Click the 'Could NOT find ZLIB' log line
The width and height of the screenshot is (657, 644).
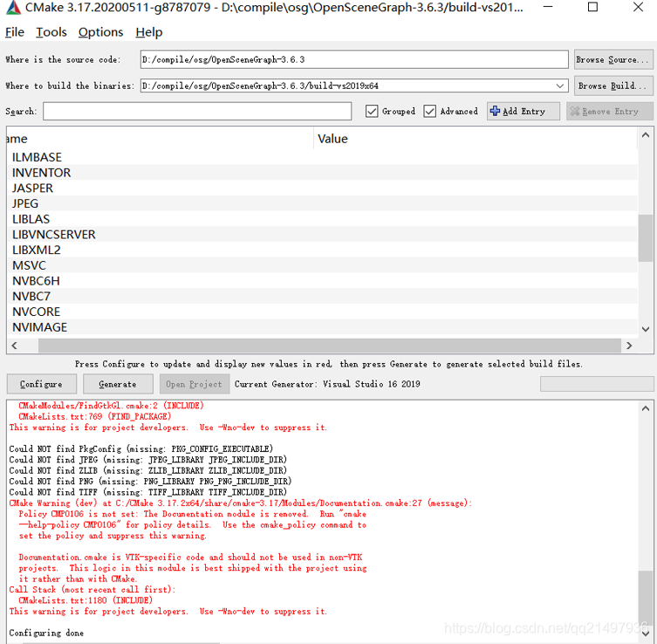(148, 470)
